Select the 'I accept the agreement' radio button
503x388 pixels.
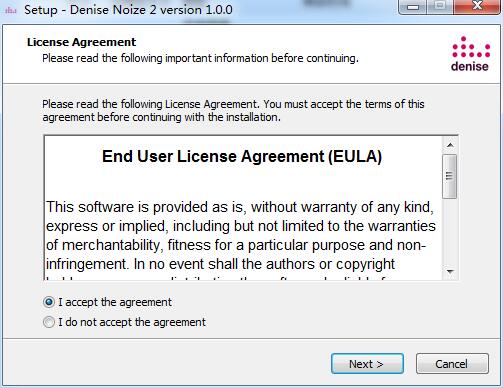(49, 302)
